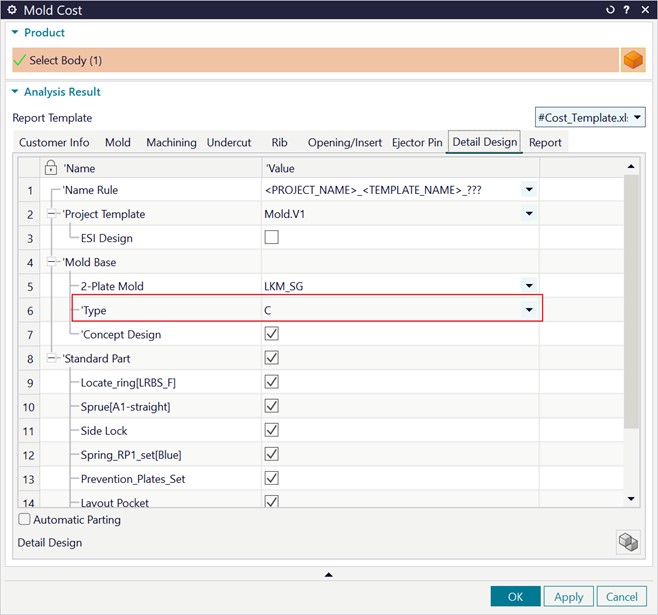Image resolution: width=658 pixels, height=615 pixels.
Task: Close the Mold Cost dialog
Action: [x=645, y=10]
